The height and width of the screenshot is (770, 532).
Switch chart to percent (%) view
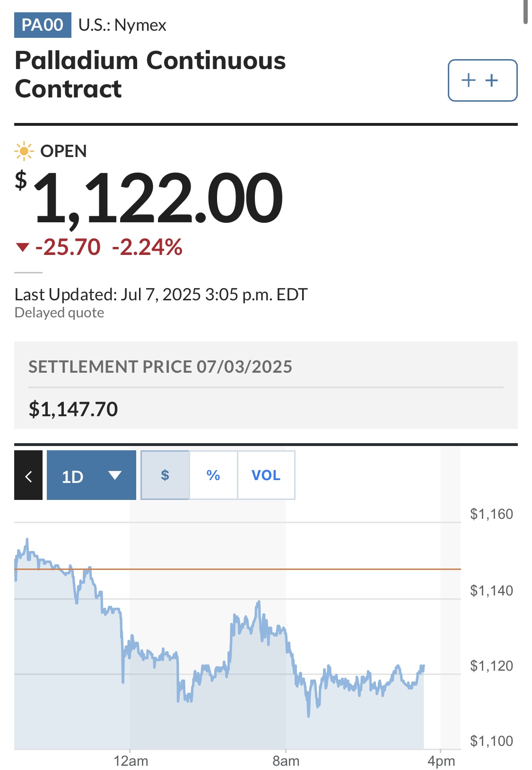tap(213, 475)
